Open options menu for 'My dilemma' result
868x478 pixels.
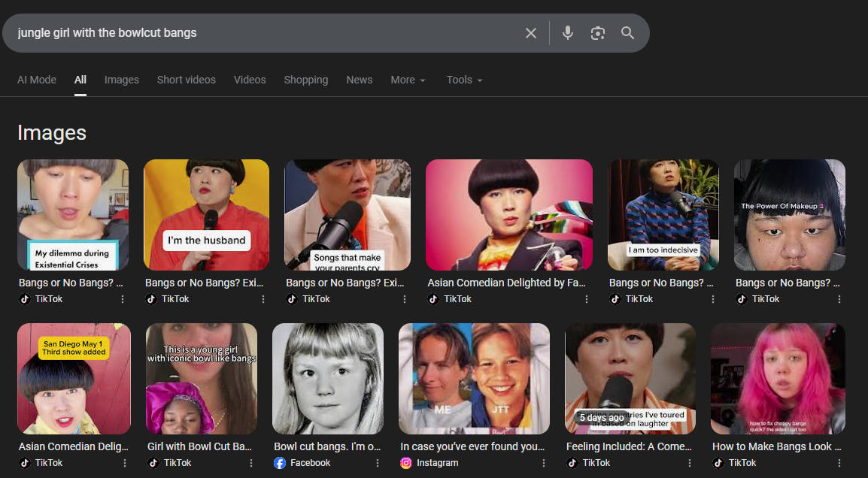pos(123,299)
